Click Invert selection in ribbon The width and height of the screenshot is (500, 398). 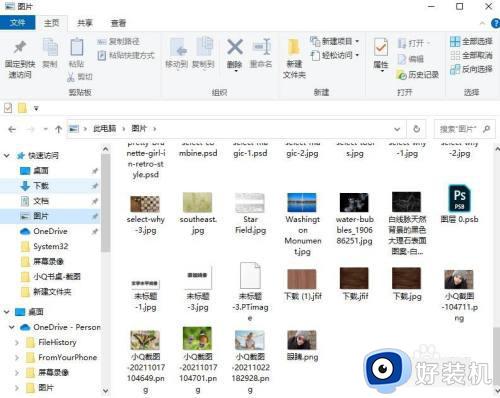pyautogui.click(x=471, y=69)
